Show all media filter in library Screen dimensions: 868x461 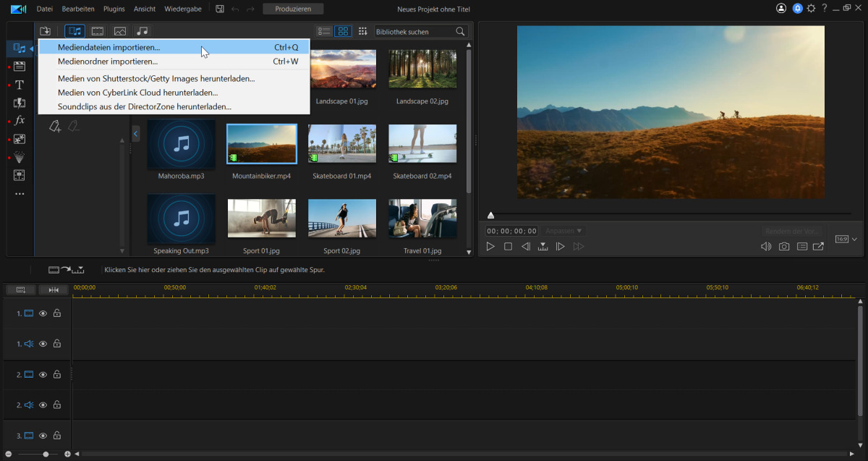75,31
